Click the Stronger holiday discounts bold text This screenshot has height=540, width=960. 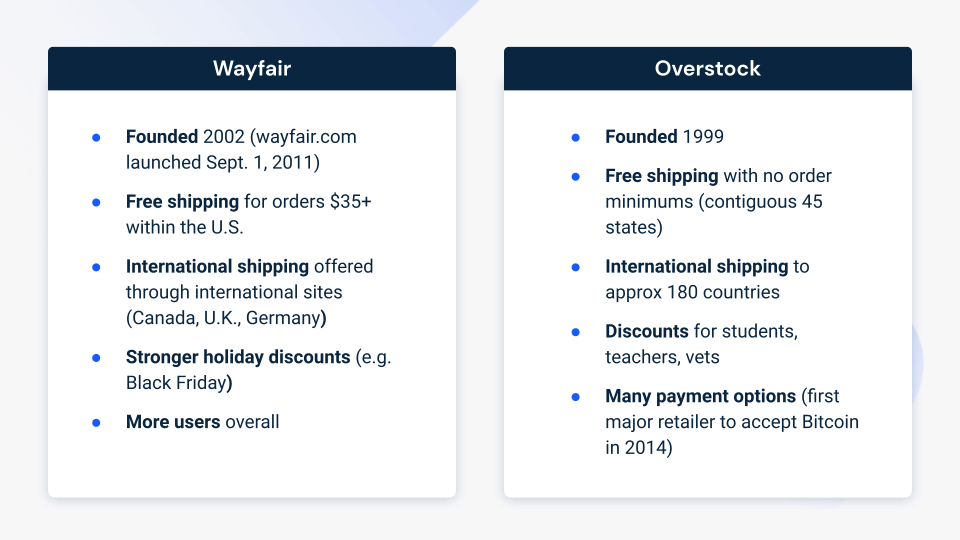(238, 357)
